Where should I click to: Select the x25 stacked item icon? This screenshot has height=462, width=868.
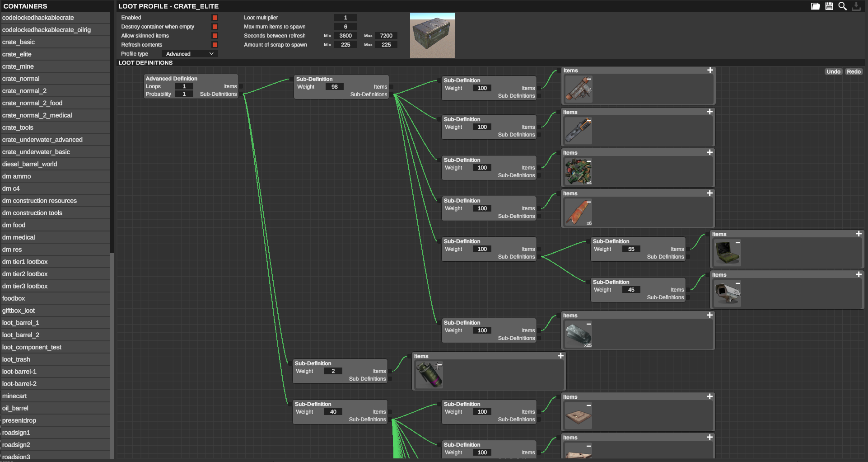point(579,335)
